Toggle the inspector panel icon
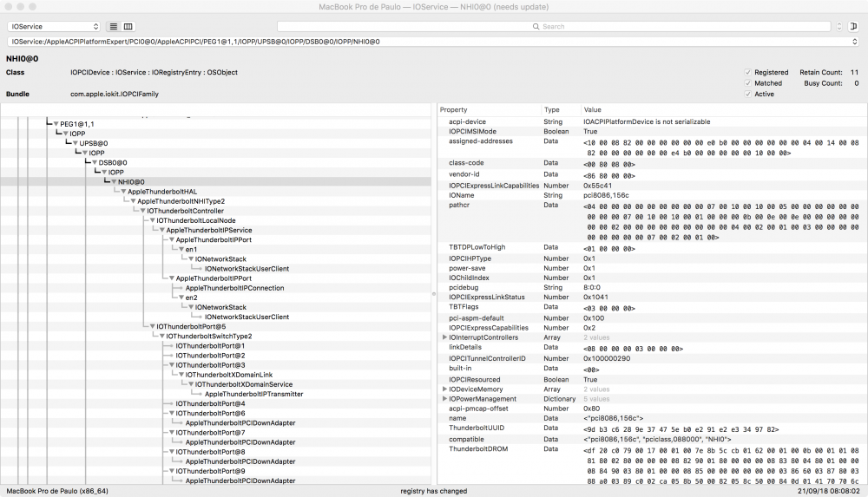 point(853,27)
